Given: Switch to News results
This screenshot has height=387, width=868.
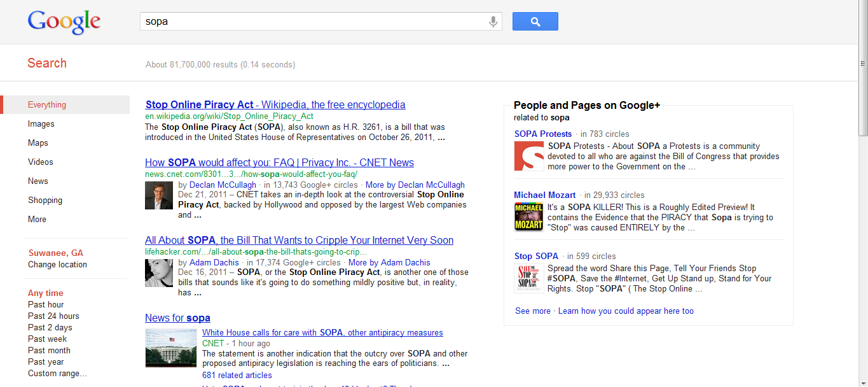Looking at the screenshot, I should pyautogui.click(x=38, y=181).
